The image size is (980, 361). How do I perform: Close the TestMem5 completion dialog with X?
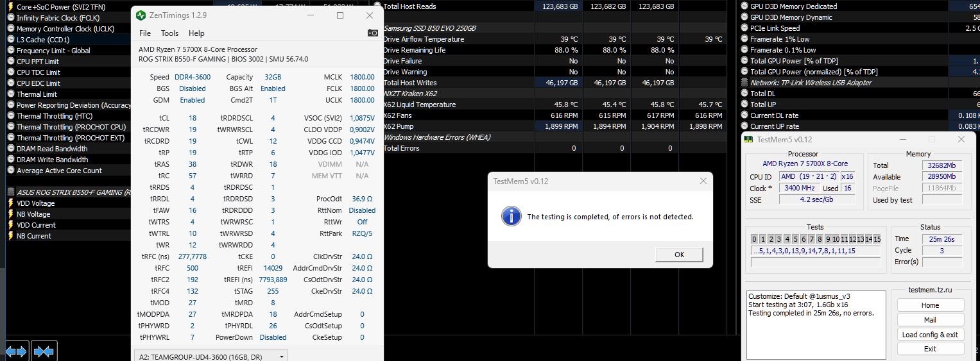(704, 181)
